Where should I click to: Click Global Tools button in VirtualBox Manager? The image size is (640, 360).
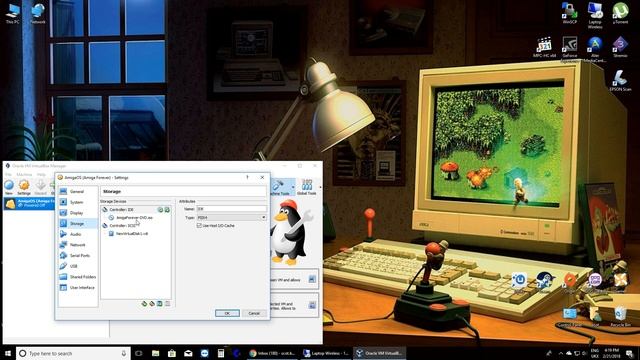(x=307, y=187)
